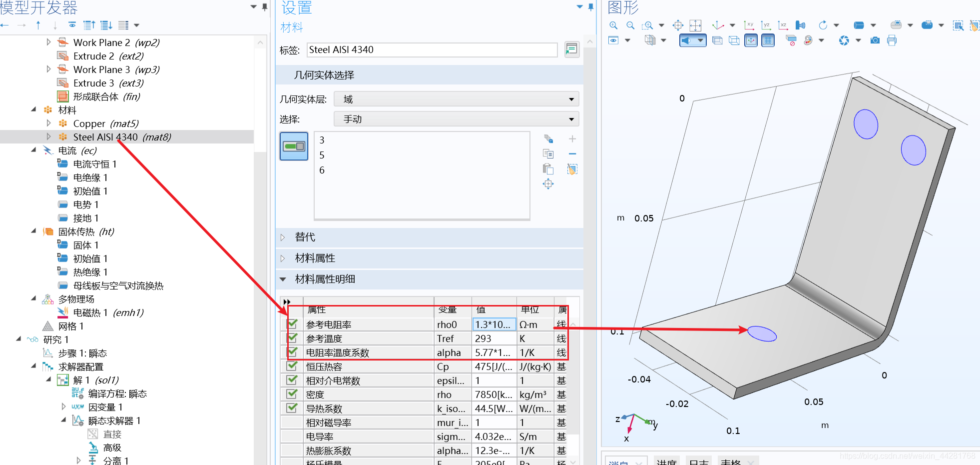Click Zoom In in the graphics toolbar
980x465 pixels.
pos(613,25)
